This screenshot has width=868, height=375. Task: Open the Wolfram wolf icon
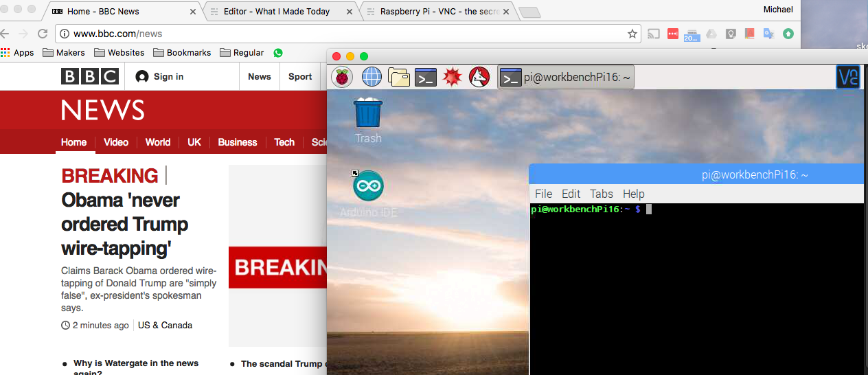pyautogui.click(x=479, y=77)
